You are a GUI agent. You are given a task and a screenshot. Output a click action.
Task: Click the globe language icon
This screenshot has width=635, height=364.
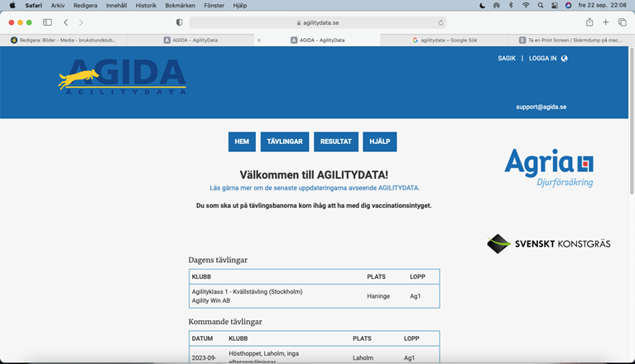tap(565, 59)
